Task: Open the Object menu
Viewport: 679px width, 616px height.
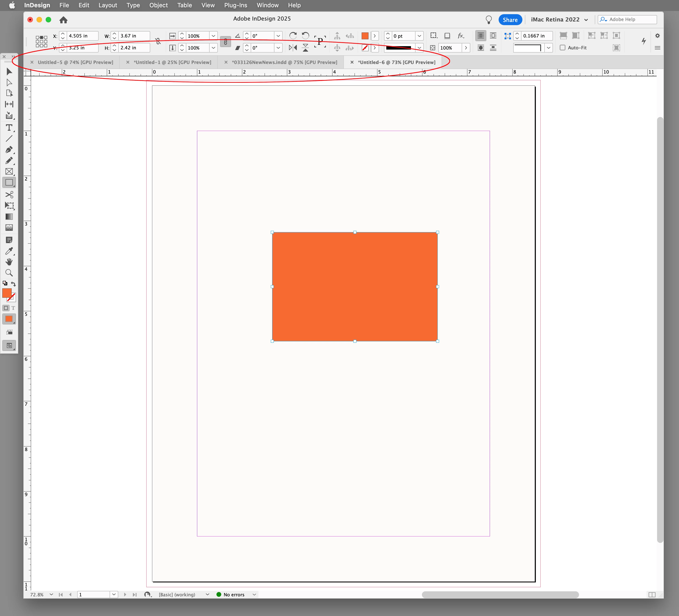Action: click(158, 5)
